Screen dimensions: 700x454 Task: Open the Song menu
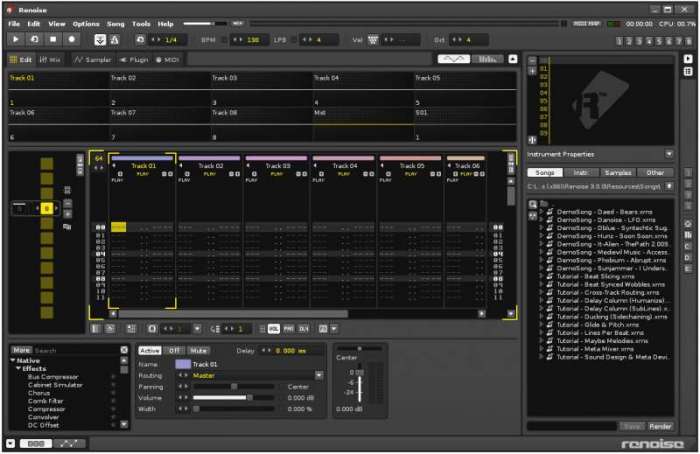pyautogui.click(x=116, y=23)
